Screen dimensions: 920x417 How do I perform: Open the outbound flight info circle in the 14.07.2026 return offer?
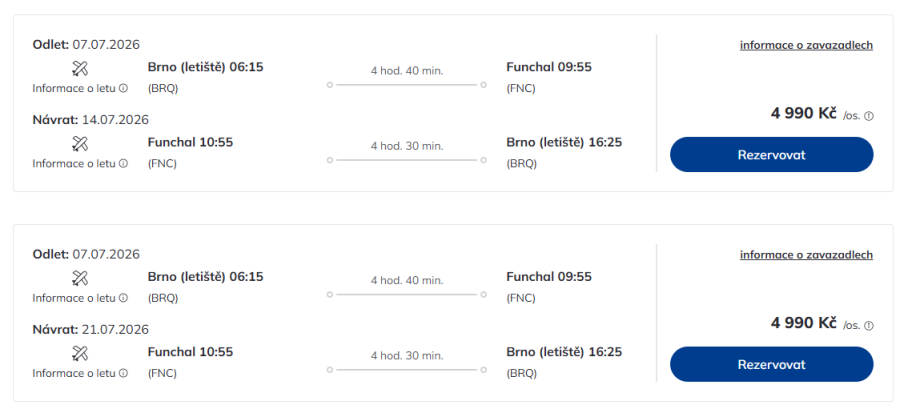pos(123,88)
